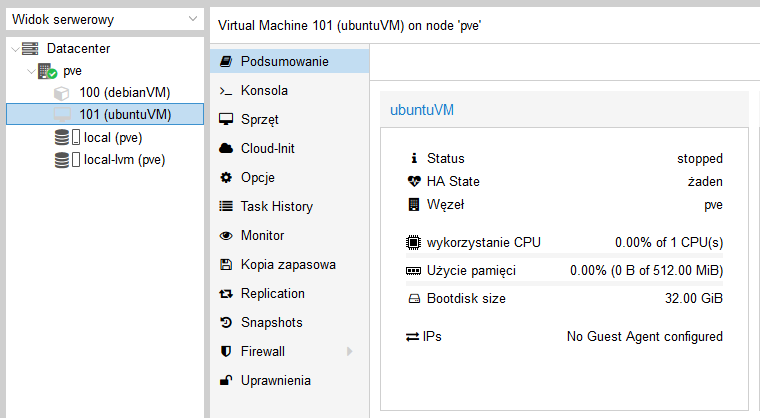Open the Widok serwerowy view dropdown

(104, 19)
